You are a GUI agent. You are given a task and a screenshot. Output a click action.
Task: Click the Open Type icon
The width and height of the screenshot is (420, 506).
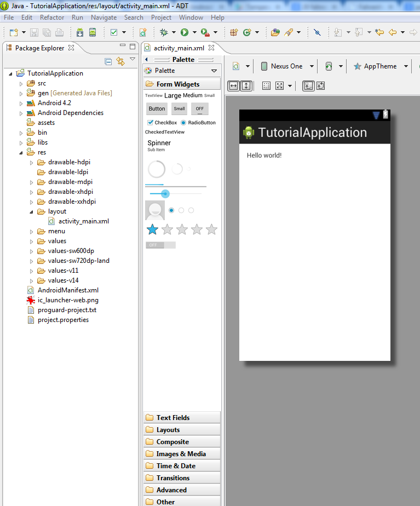(275, 32)
